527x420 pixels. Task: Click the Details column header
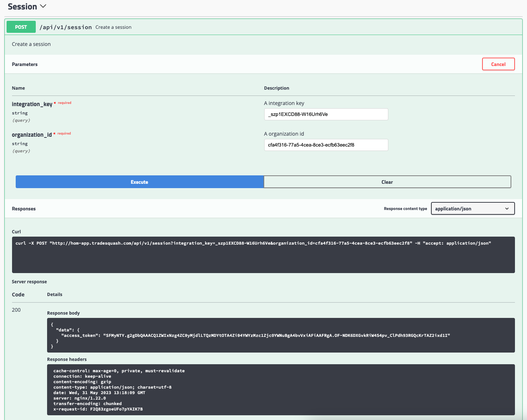click(55, 294)
